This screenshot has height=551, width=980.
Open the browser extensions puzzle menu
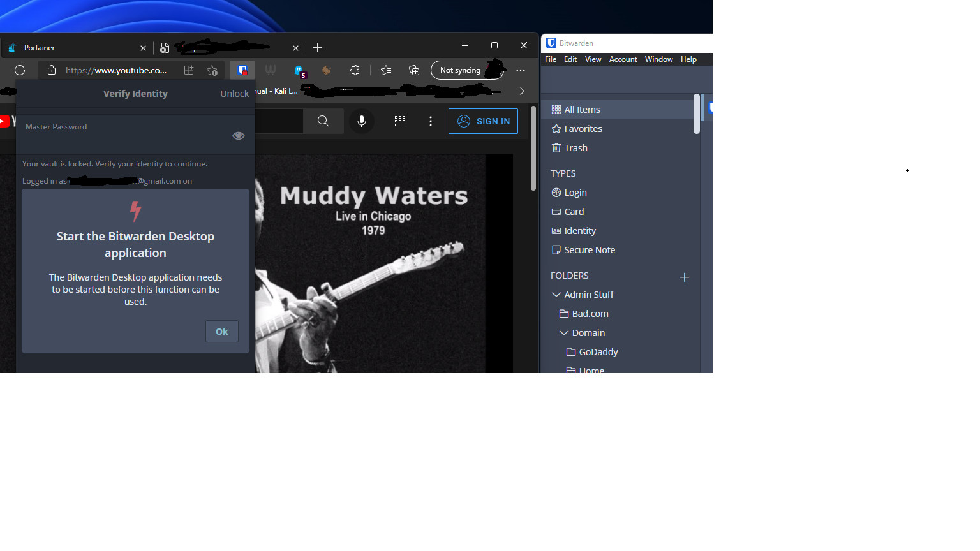coord(355,70)
